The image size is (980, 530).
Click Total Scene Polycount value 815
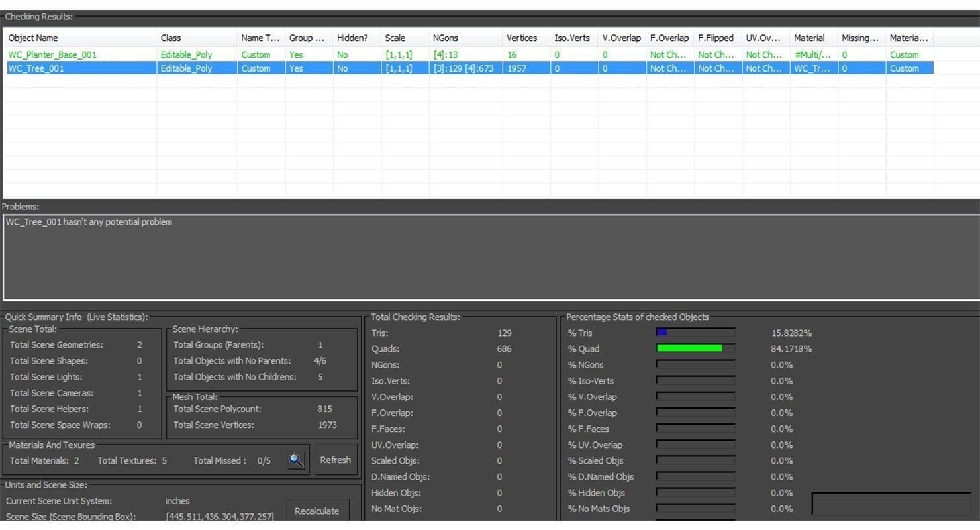(324, 409)
